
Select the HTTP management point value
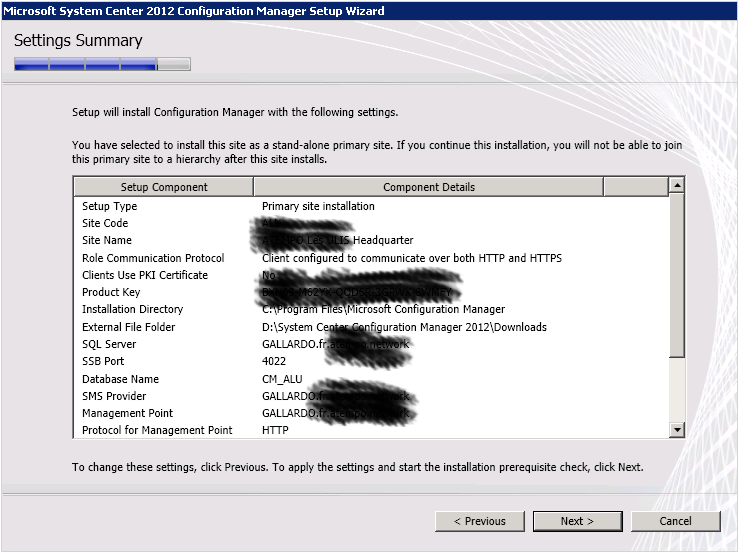pos(275,430)
